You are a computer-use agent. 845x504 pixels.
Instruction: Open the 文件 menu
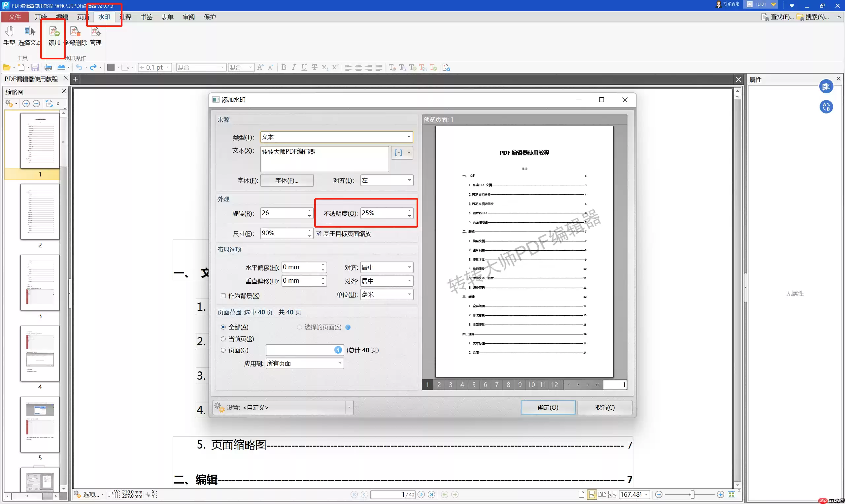tap(15, 17)
